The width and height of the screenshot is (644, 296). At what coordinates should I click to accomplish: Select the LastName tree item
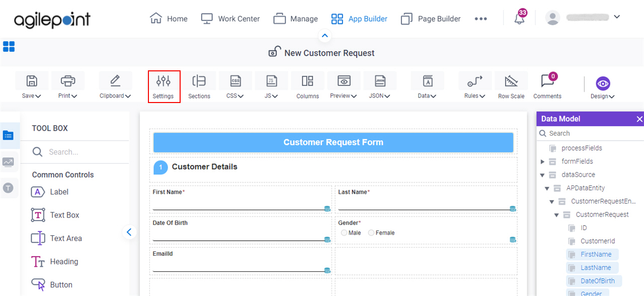click(x=592, y=268)
